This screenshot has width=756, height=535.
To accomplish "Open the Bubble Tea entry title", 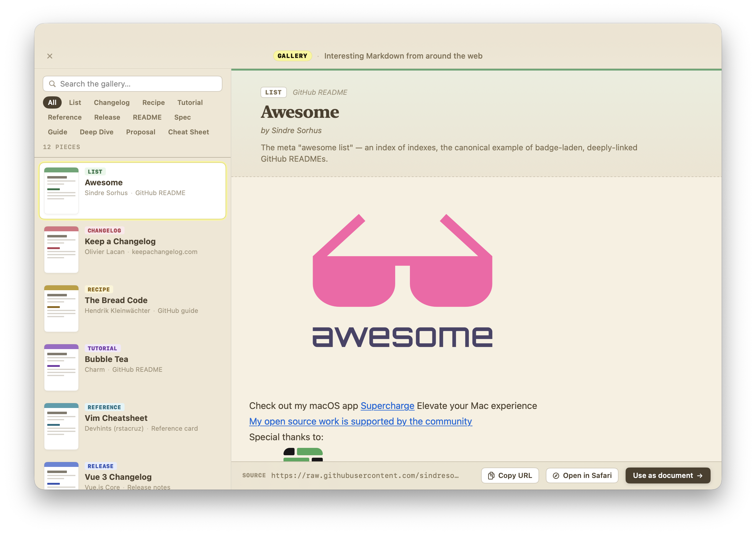I will [x=106, y=360].
